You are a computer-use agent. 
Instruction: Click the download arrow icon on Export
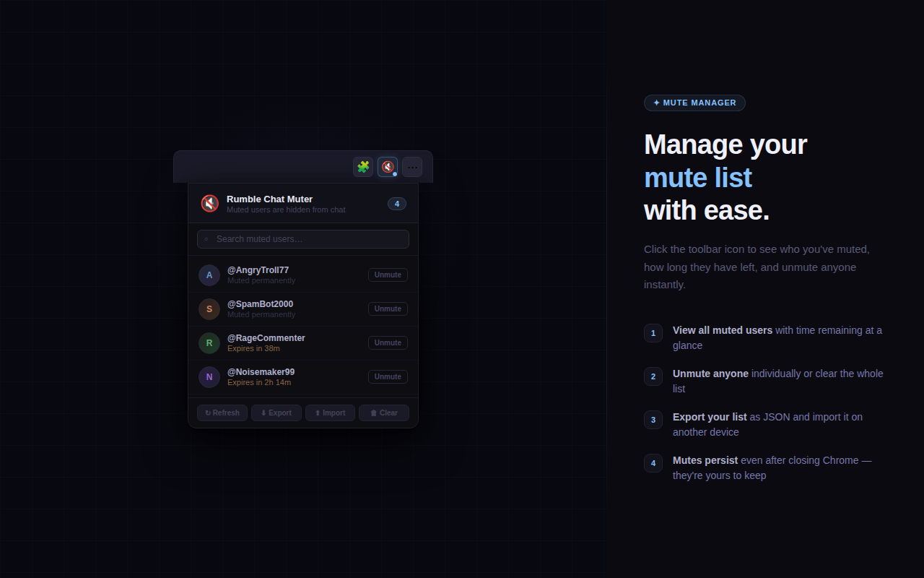coord(264,413)
